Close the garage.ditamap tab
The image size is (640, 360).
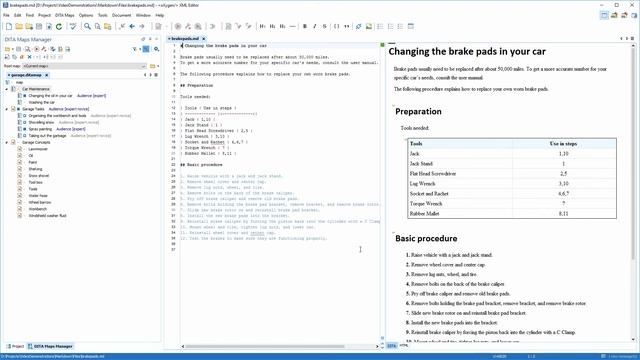pos(47,75)
